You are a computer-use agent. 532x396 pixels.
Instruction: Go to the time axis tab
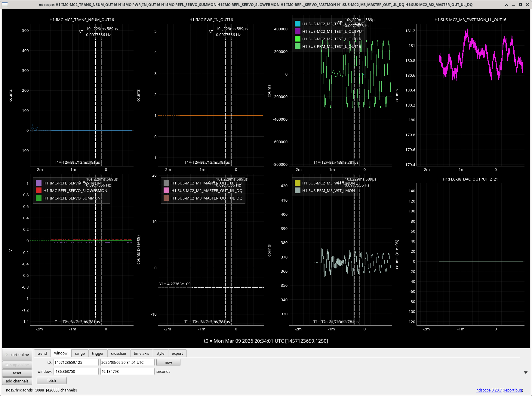[141, 353]
